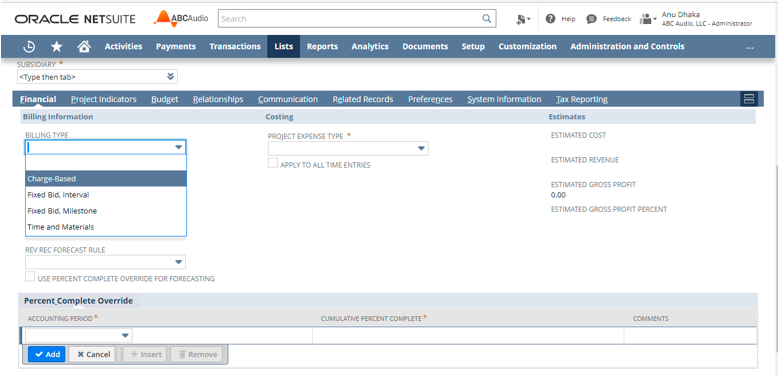778x377 pixels.
Task: Click the Help link
Action: point(568,19)
